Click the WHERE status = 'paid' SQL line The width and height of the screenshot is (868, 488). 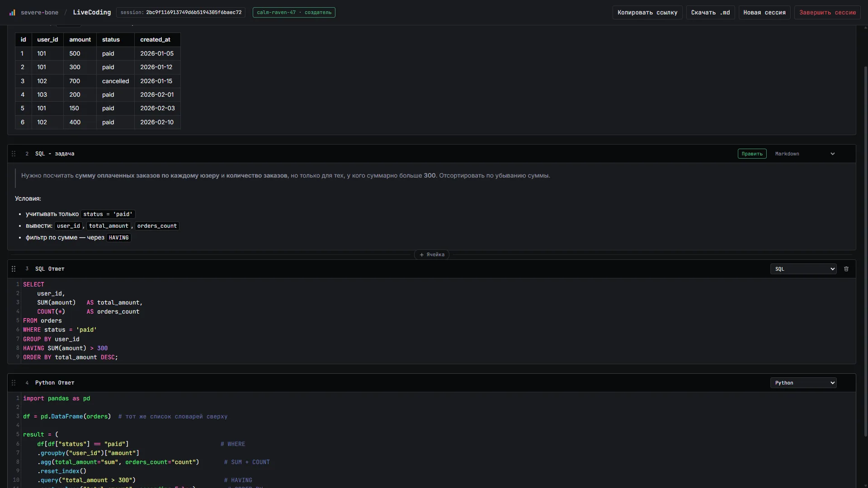pos(60,330)
